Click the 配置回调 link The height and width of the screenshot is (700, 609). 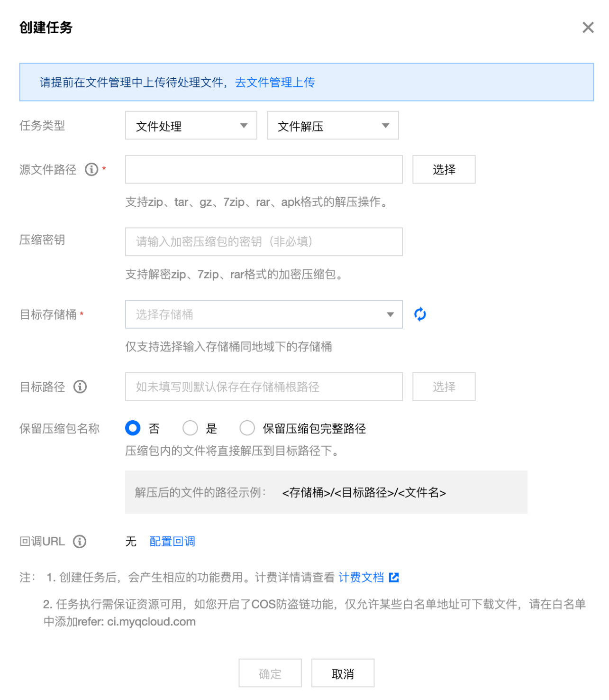point(172,541)
